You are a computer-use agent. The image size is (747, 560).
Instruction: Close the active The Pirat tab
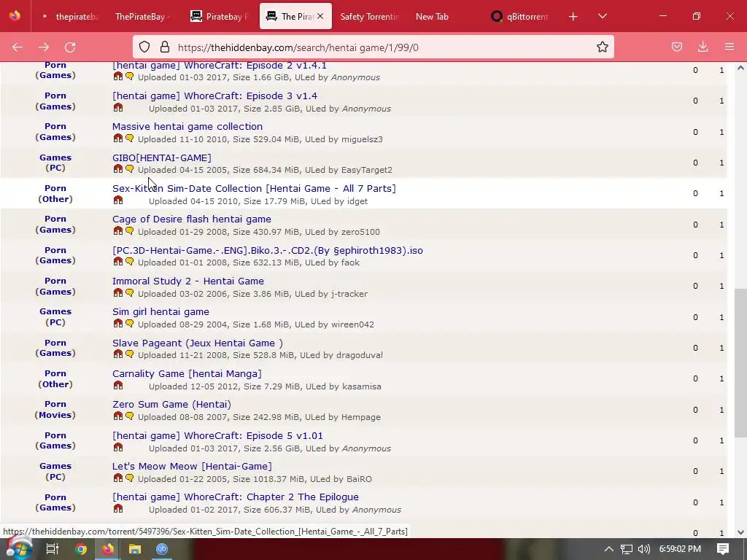point(320,16)
